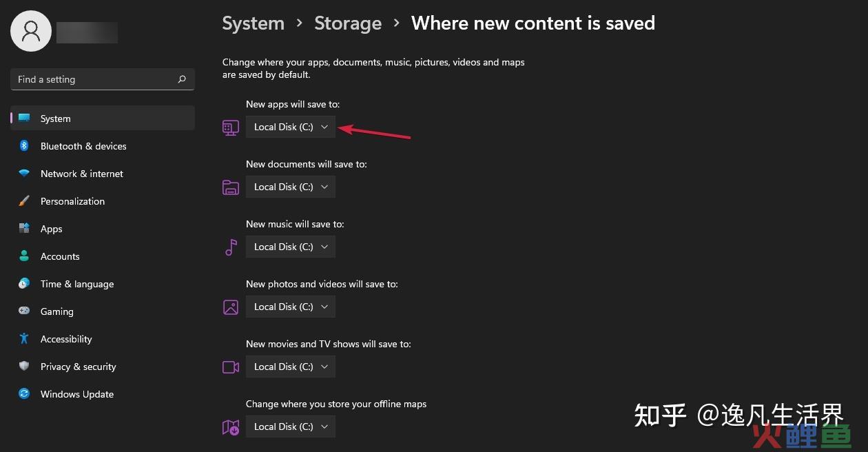Click the Network & internet wifi icon

coord(24,174)
